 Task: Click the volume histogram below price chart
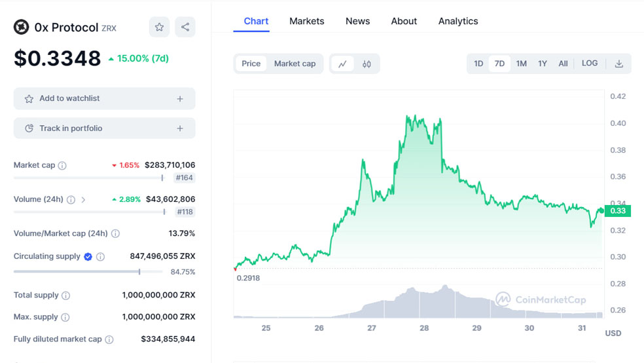click(x=418, y=303)
